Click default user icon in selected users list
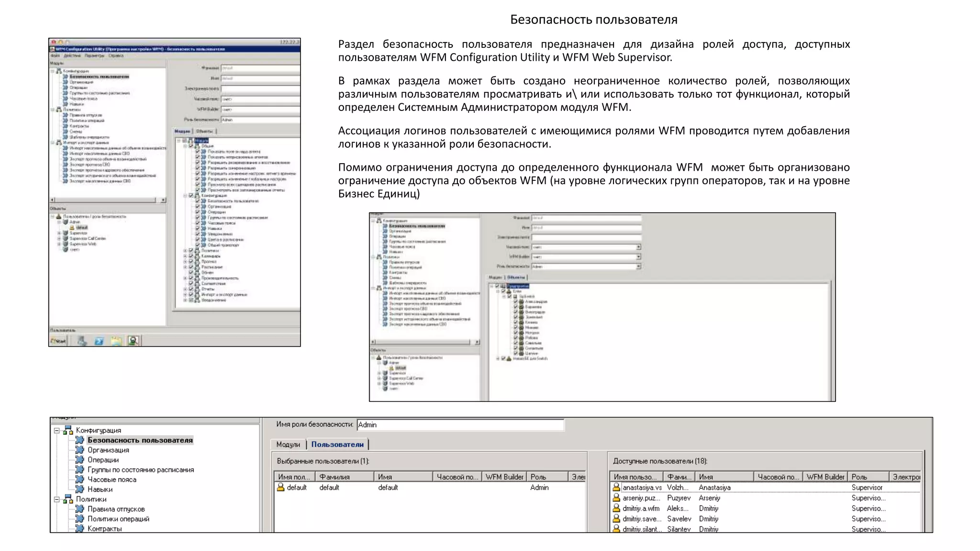The width and height of the screenshot is (980, 551). click(x=281, y=487)
